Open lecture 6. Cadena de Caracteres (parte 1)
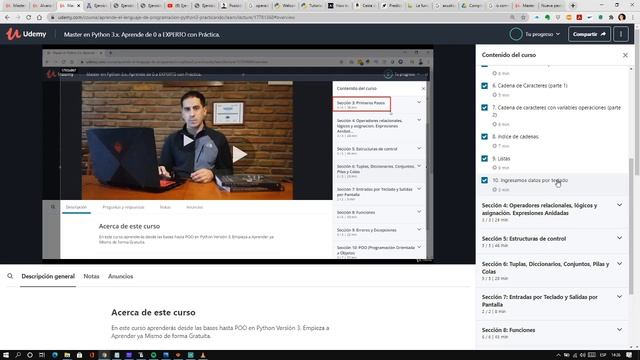 [530, 86]
